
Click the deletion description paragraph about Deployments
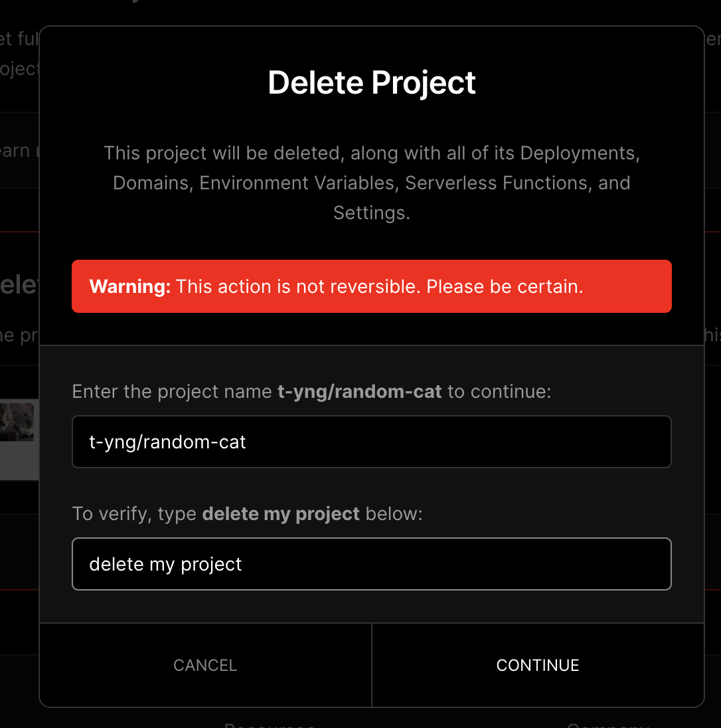(x=372, y=183)
